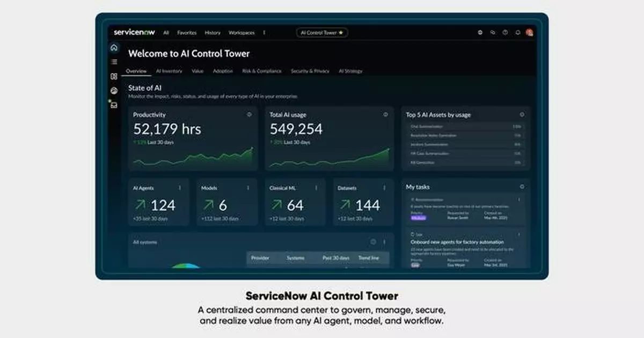Open the kebab menu on AI Agents card
Screen dimensions: 644x338
180,188
